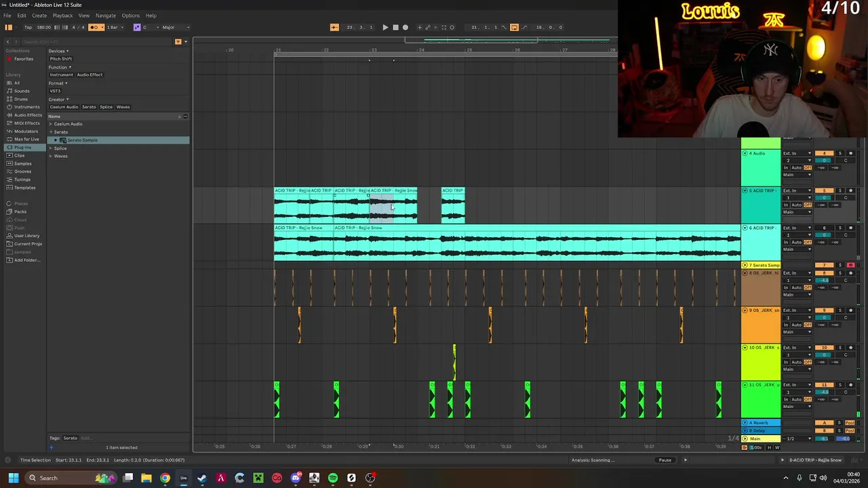Toggle the browser show/hide icon
Viewport: 868px width, 488px height.
click(8, 27)
